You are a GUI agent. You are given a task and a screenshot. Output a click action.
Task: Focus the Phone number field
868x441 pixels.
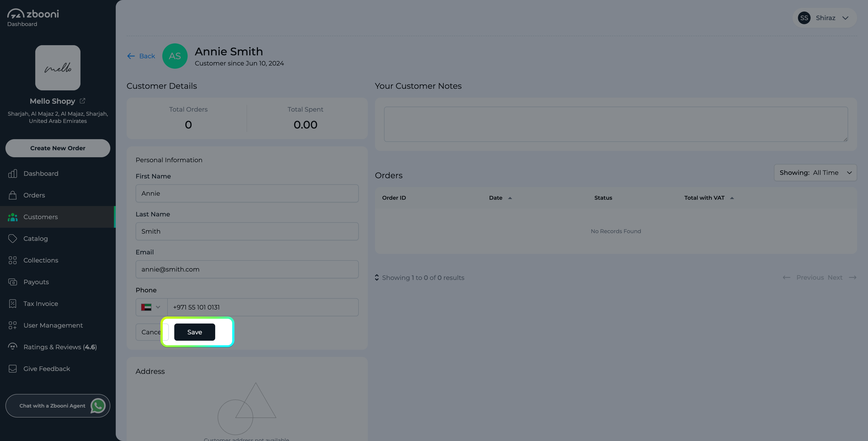263,307
